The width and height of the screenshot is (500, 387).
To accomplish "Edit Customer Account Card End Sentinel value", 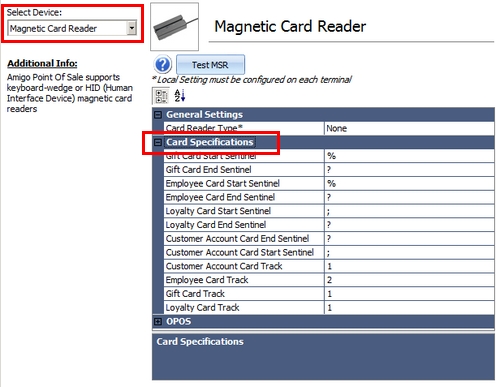I will click(409, 239).
